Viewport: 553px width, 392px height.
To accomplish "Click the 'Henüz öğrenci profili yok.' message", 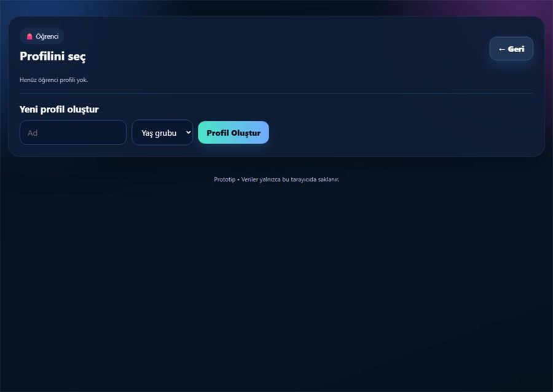I will [x=53, y=80].
